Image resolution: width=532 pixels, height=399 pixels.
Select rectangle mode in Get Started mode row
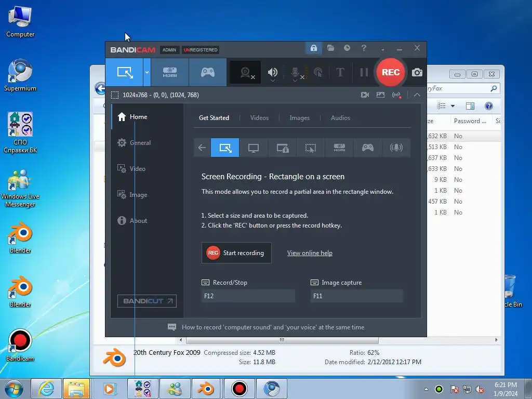pos(225,148)
